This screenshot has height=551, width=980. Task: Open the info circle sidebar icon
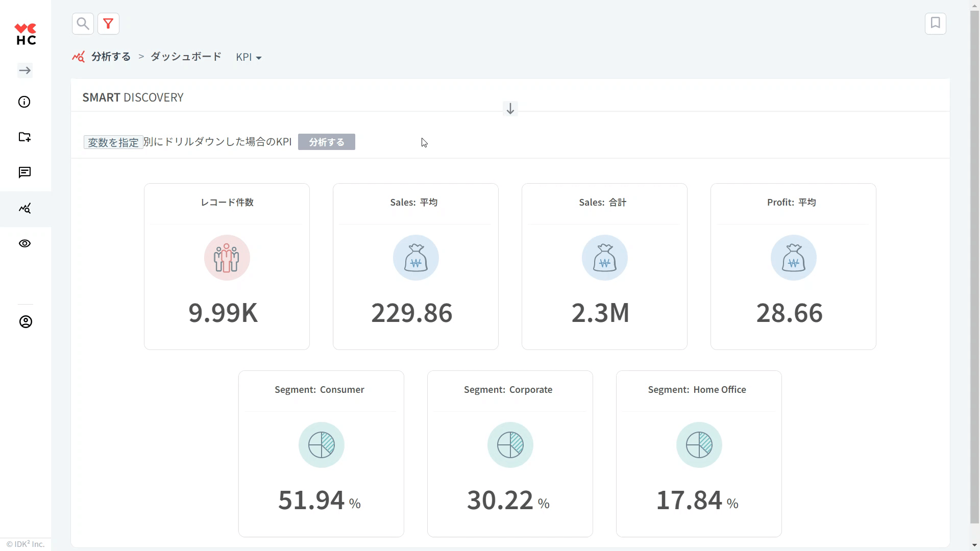24,102
